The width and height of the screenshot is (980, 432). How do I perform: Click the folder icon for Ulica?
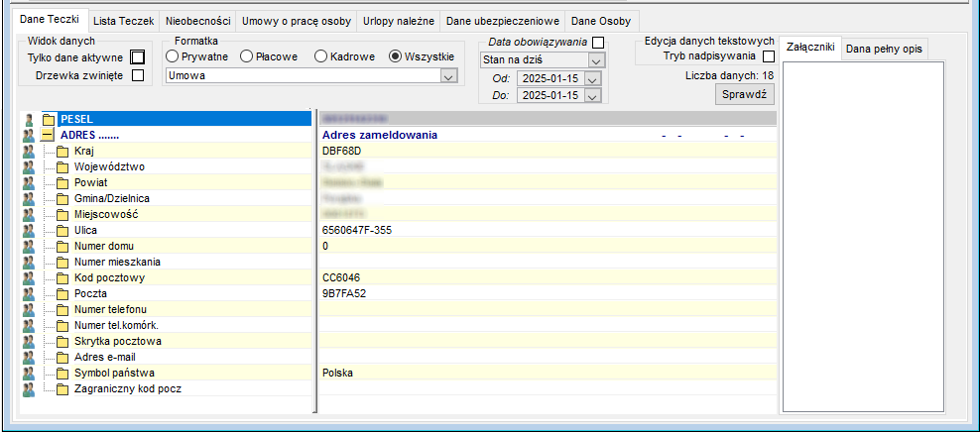[x=61, y=230]
